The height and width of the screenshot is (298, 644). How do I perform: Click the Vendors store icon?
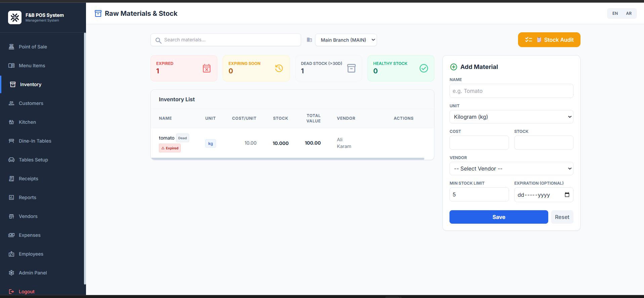(11, 216)
